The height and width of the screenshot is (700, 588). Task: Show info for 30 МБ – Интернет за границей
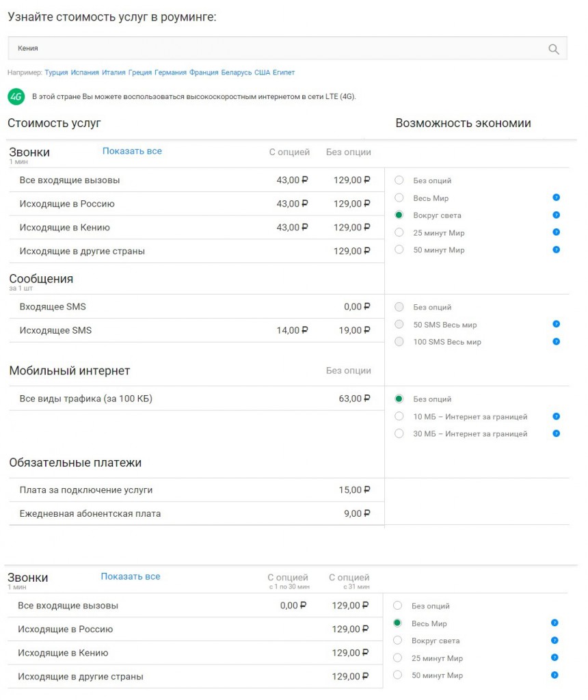coord(556,433)
